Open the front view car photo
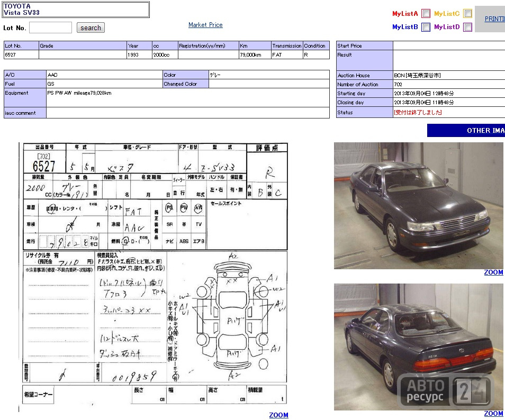The width and height of the screenshot is (505, 420). tap(418, 206)
